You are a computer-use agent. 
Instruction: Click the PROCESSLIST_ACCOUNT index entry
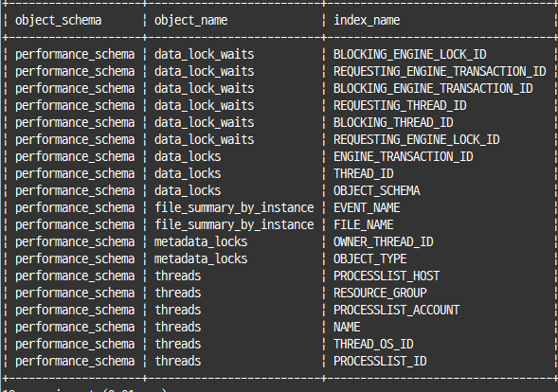pyautogui.click(x=396, y=311)
